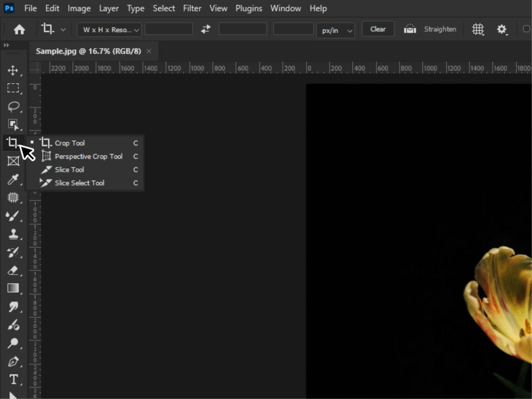Select the Brush tool
Screen dimensions: 532x399
[x=13, y=216]
